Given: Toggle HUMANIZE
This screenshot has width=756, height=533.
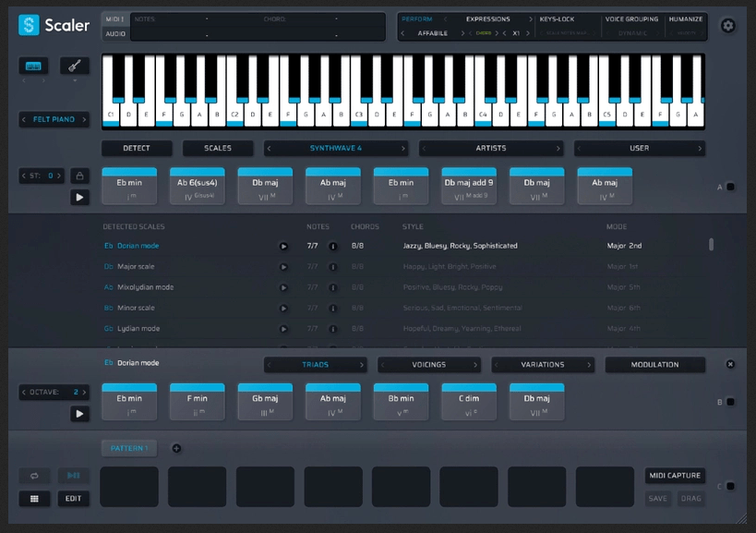Looking at the screenshot, I should click(686, 19).
